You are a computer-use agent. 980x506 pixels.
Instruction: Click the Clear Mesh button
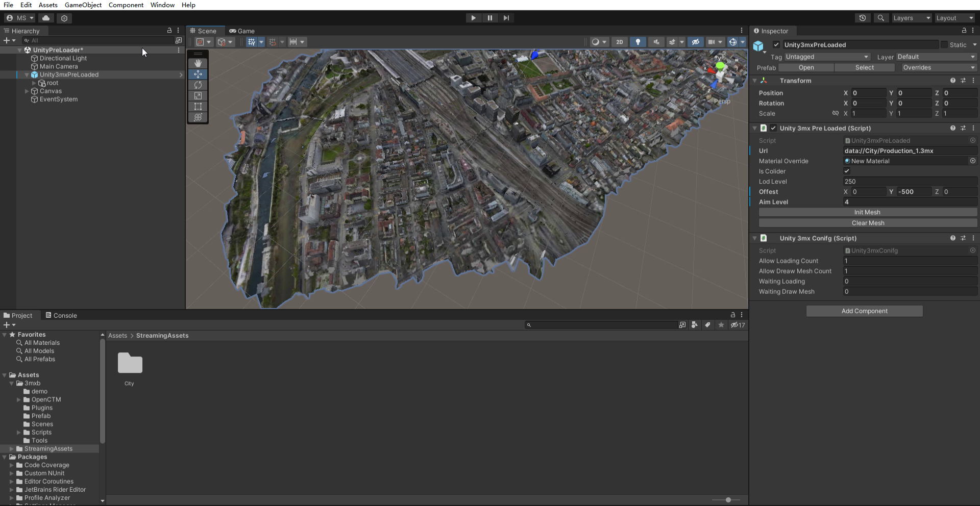(868, 223)
